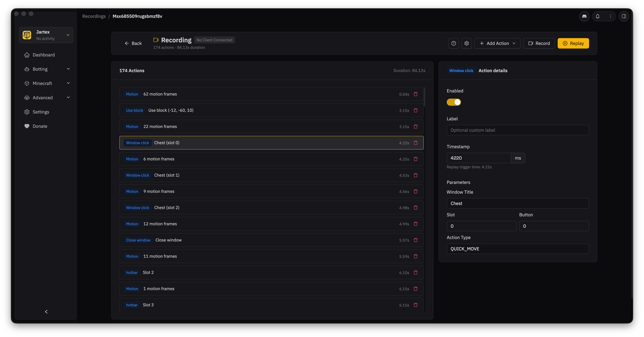Open the Jartex server selector dropdown
The width and height of the screenshot is (644, 337).
point(46,35)
